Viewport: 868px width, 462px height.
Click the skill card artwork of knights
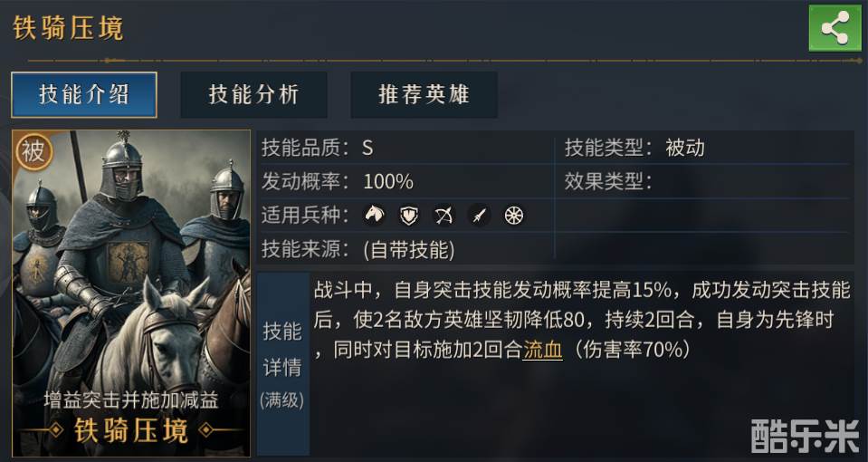131,263
